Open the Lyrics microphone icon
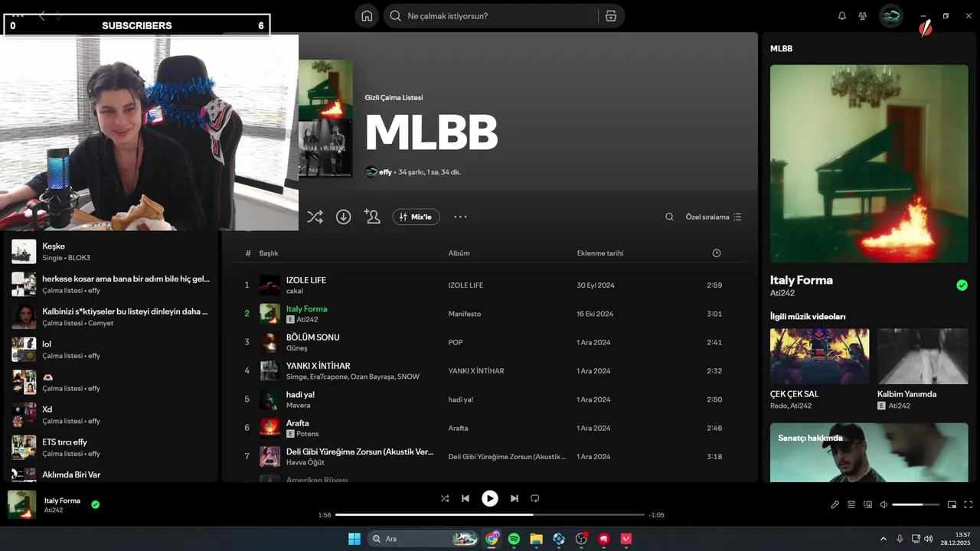Screen dimensions: 980x551 click(835, 504)
